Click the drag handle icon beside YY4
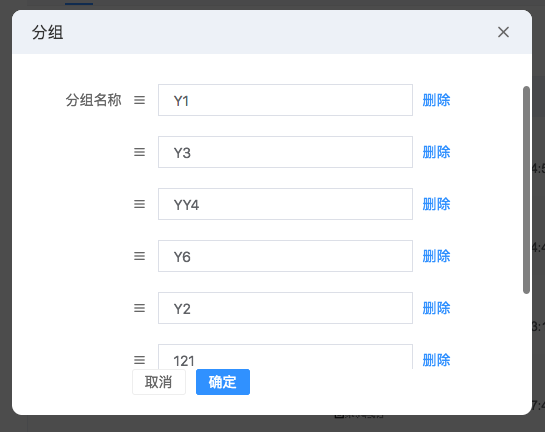The image size is (545, 432). [x=139, y=204]
